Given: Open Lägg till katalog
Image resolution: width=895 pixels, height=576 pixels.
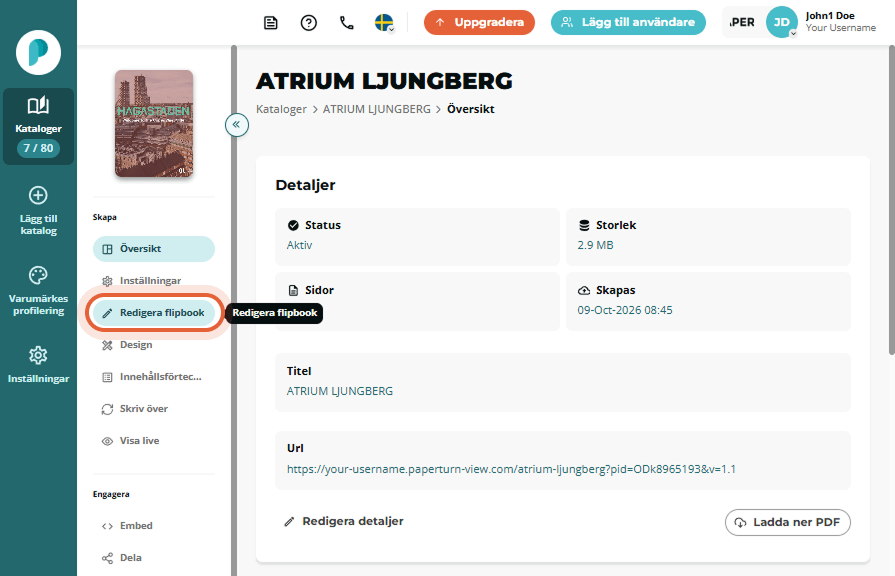Looking at the screenshot, I should (38, 211).
